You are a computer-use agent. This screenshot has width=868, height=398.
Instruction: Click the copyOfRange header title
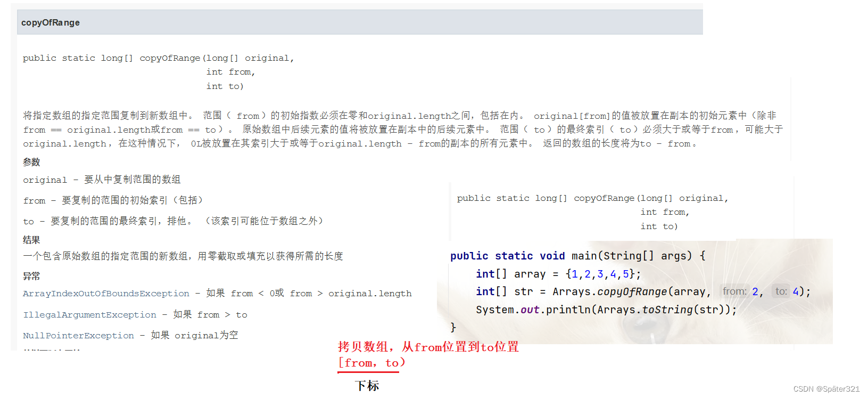click(51, 22)
